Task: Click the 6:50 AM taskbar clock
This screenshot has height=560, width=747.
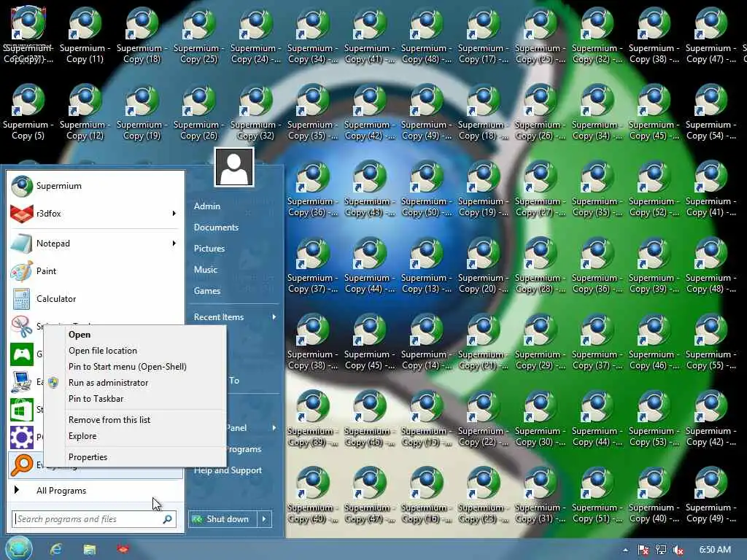Action: (715, 550)
